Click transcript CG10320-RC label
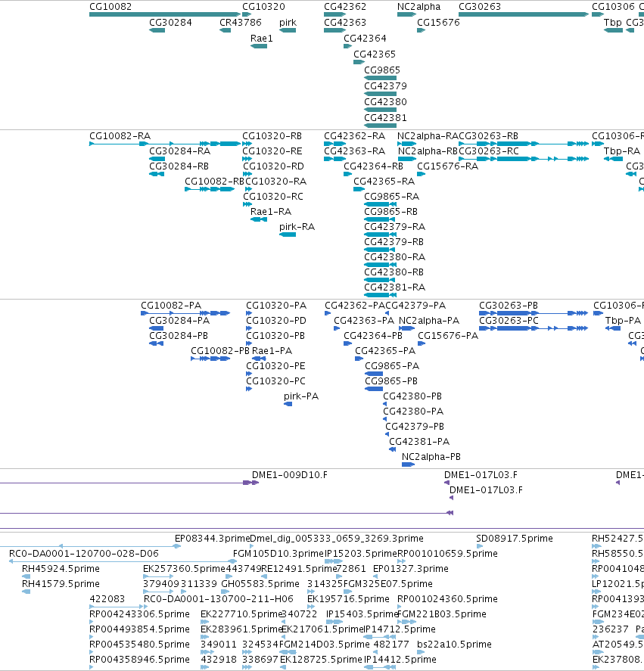644x671 pixels. [x=273, y=197]
